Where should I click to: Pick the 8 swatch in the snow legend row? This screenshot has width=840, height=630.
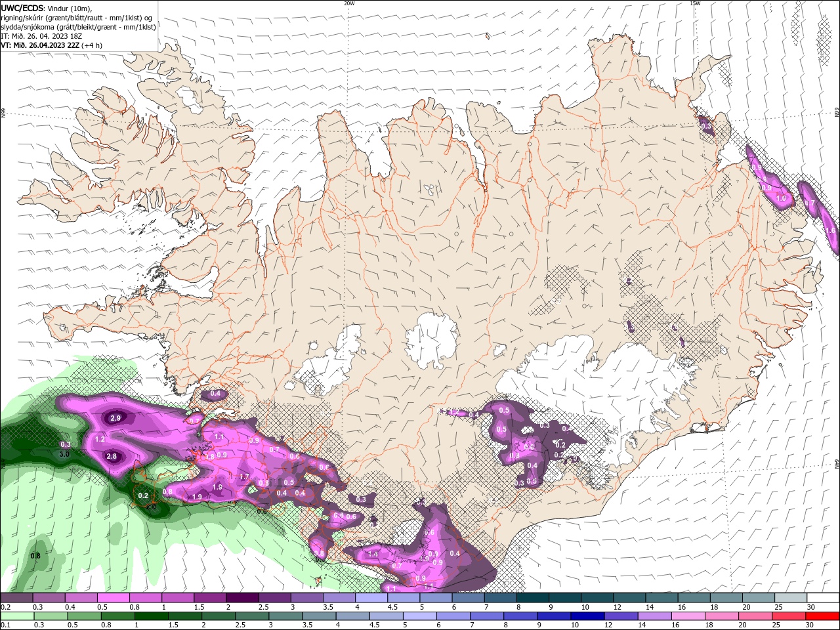tap(533, 598)
